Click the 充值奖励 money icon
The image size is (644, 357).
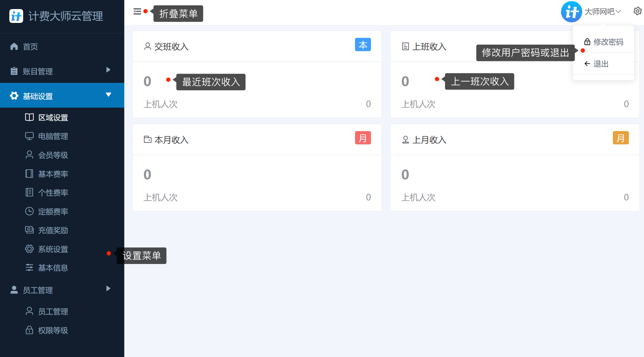click(29, 230)
